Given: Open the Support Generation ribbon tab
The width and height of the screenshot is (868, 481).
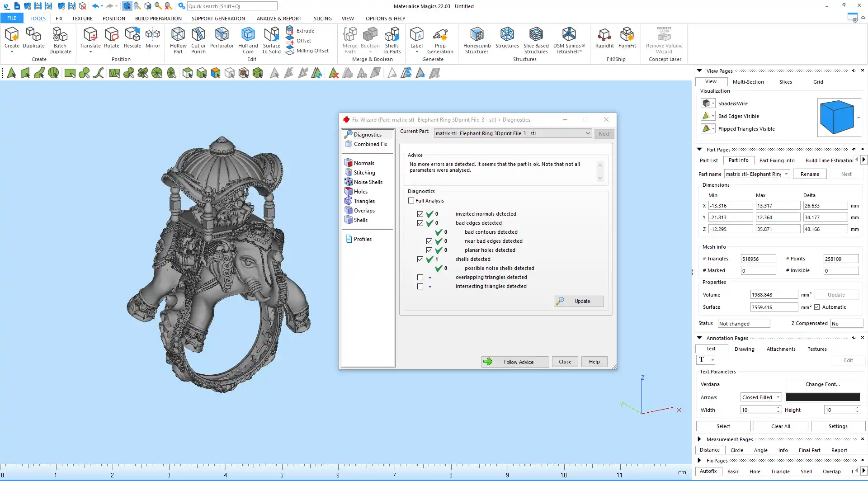Looking at the screenshot, I should [218, 19].
